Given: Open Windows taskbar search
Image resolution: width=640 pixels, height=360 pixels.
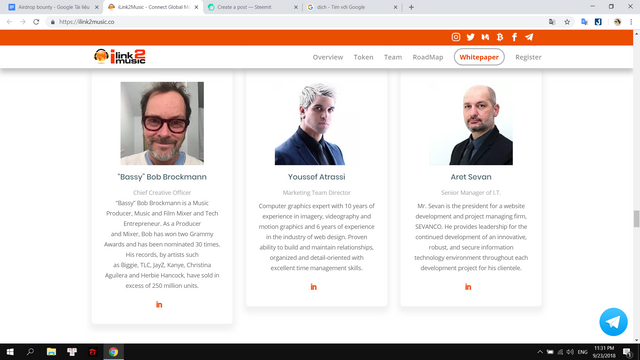Looking at the screenshot, I should tap(30, 352).
